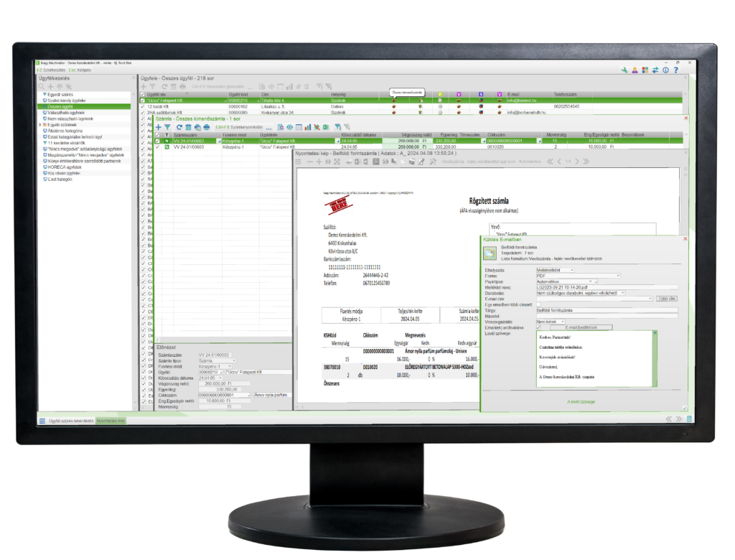This screenshot has height=560, width=735.
Task: Click the funnel filter icon in Számla toolbar
Action: tap(167, 127)
